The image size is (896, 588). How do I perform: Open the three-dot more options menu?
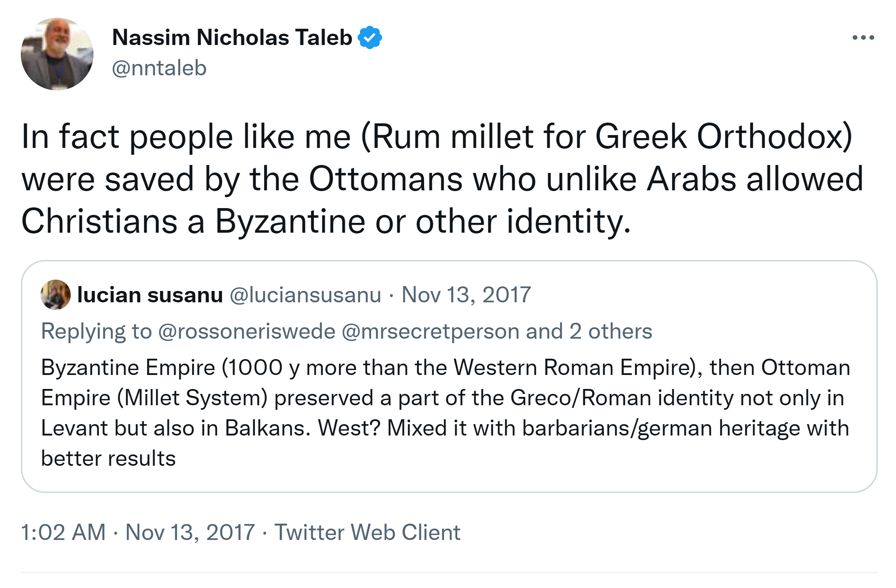[x=863, y=37]
